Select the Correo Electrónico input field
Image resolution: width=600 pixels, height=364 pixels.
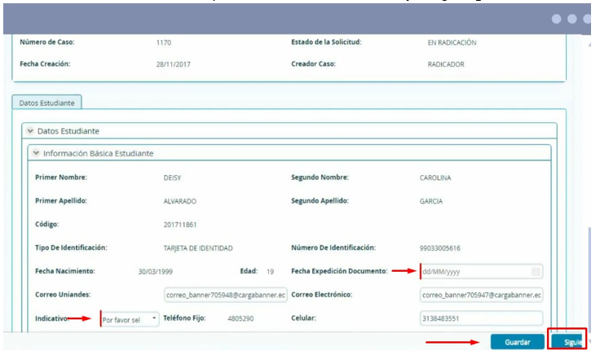click(x=481, y=295)
